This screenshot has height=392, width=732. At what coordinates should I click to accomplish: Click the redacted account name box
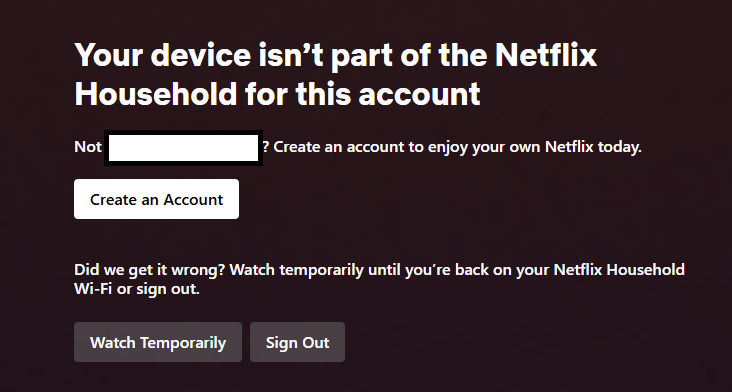coord(183,148)
